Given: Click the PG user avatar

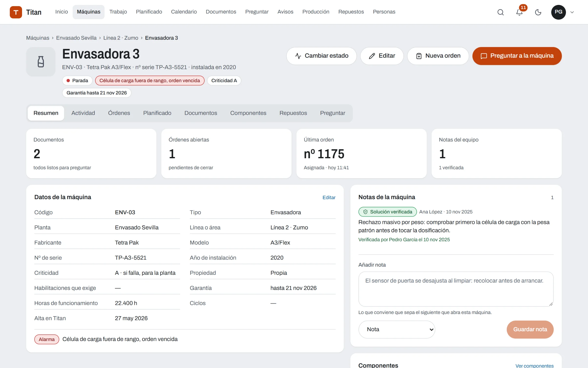Looking at the screenshot, I should [x=558, y=12].
